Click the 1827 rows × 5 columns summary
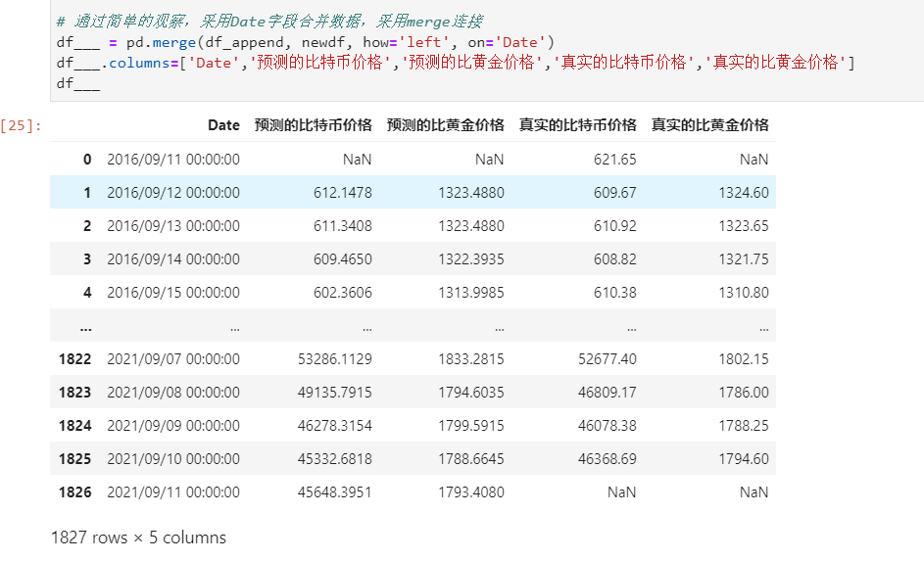 pyautogui.click(x=138, y=538)
